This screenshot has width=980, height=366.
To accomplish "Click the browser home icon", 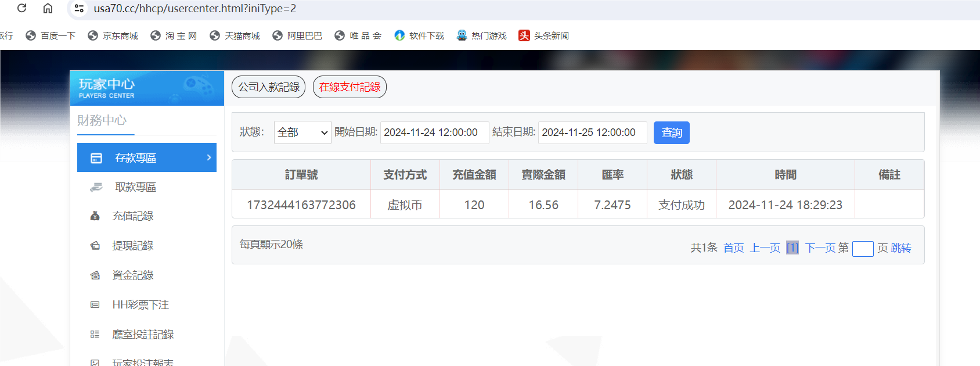I will (48, 8).
